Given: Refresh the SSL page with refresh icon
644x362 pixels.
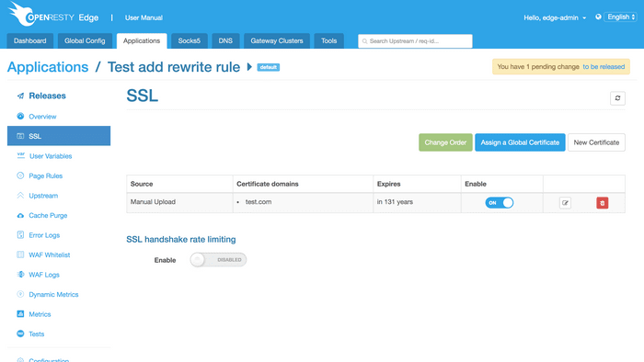Looking at the screenshot, I should click(617, 98).
